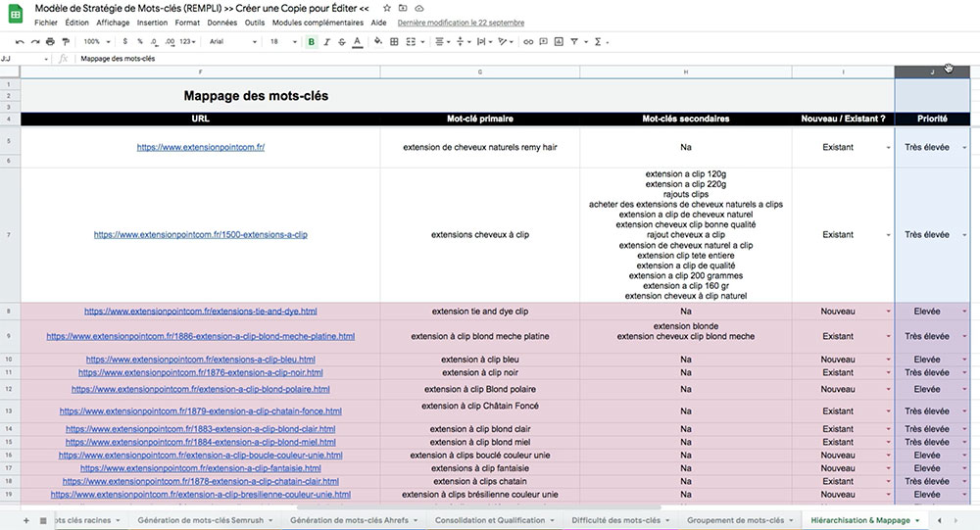Viewport: 980px width, 530px height.
Task: Open the Insertion menu
Action: [x=153, y=23]
